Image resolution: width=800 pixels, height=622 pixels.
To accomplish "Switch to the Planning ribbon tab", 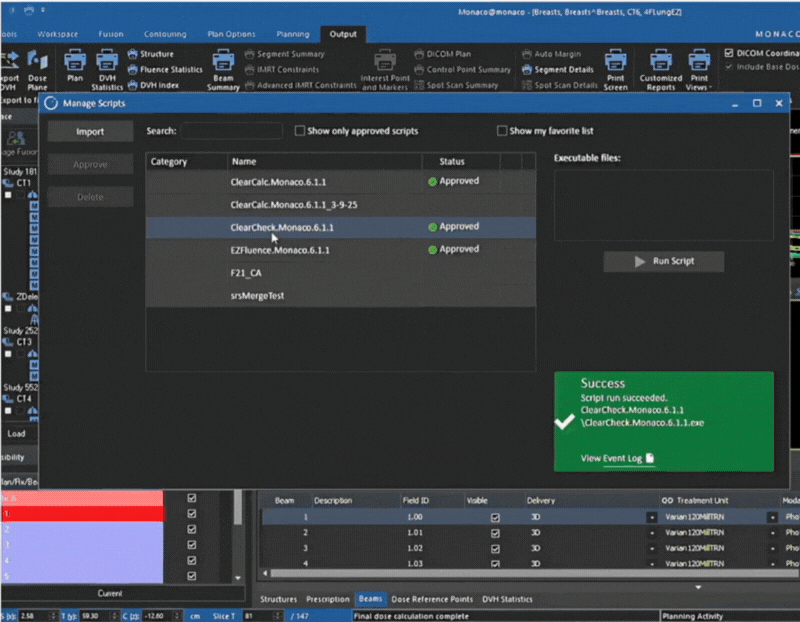I will click(293, 34).
